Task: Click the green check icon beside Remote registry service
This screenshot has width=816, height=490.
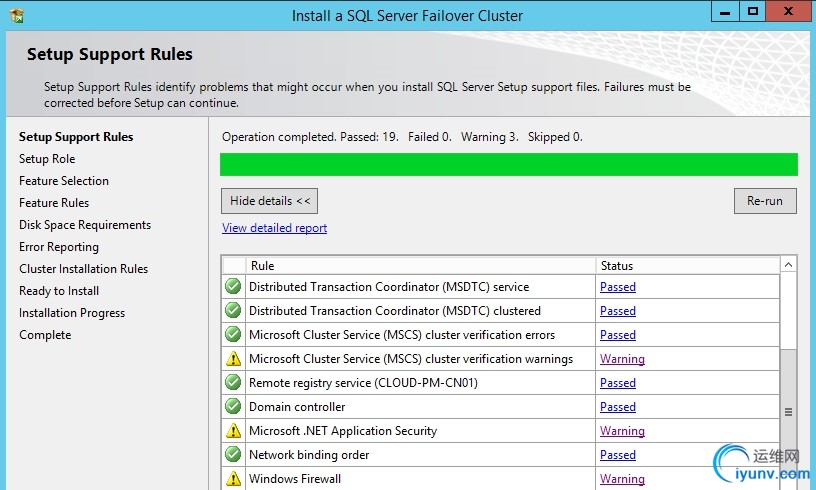Action: [x=233, y=383]
